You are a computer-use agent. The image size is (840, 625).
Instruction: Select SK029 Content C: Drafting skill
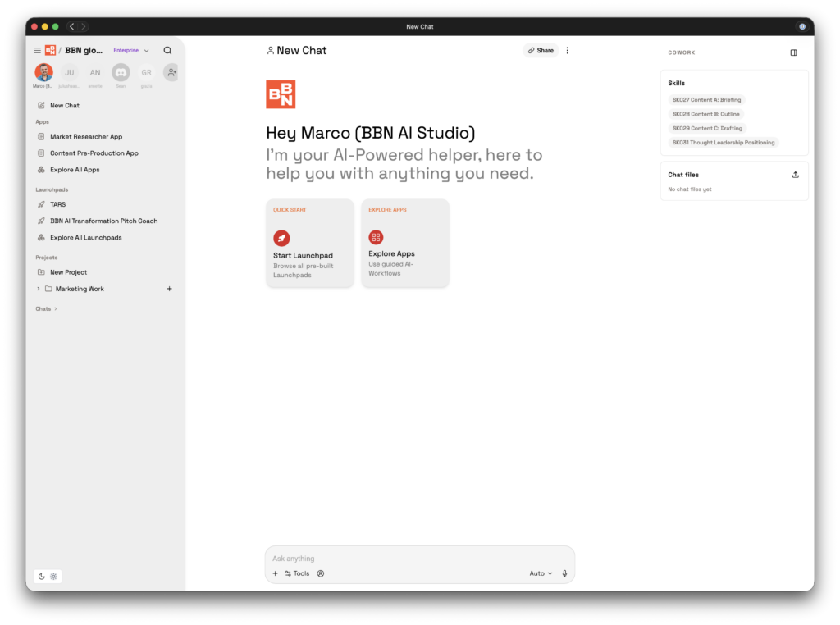click(707, 129)
